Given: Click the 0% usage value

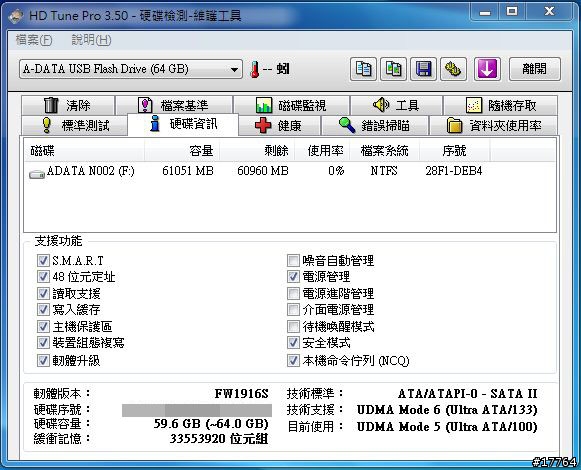Looking at the screenshot, I should (336, 171).
